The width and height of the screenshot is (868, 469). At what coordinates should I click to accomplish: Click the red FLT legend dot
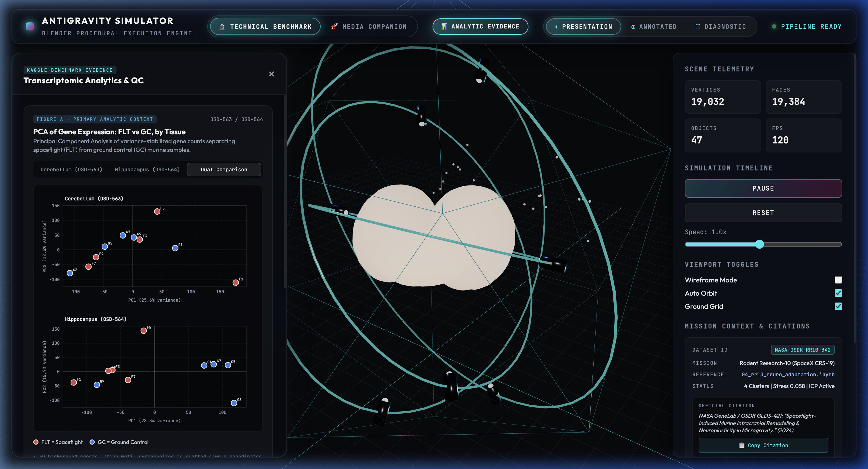(36, 442)
